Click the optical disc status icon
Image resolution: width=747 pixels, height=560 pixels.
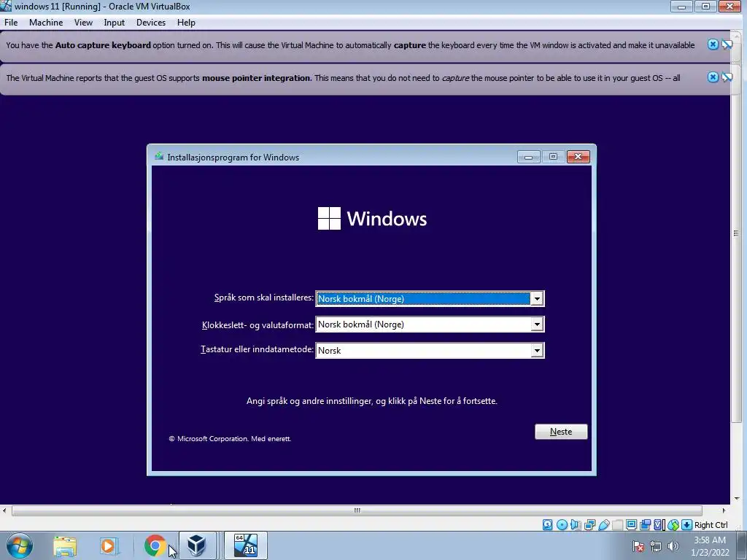coord(562,525)
